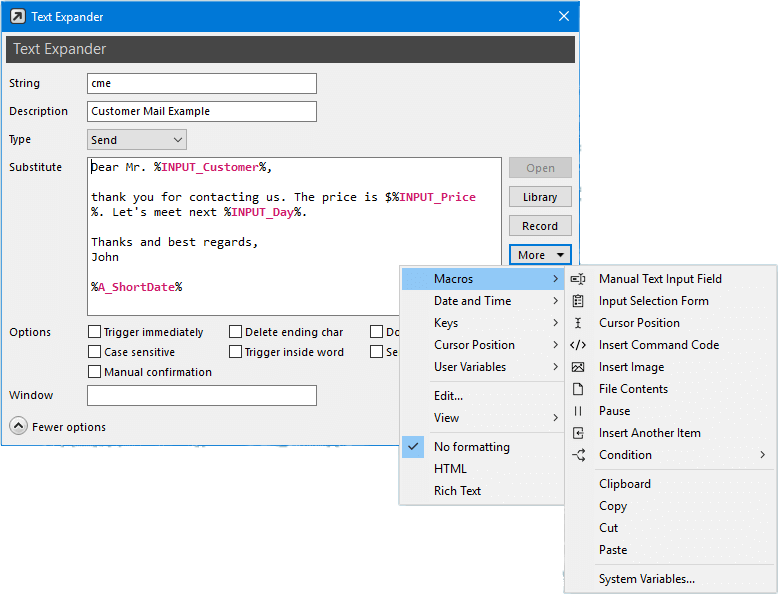Click the Pause macro icon
This screenshot has width=778, height=594.
pyautogui.click(x=578, y=411)
